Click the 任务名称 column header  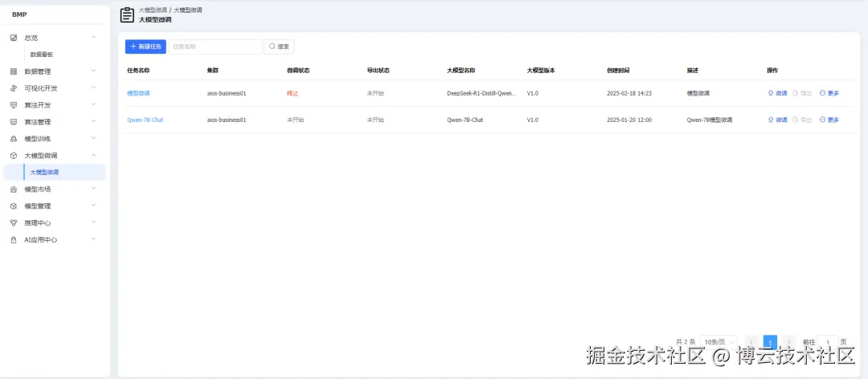(138, 71)
